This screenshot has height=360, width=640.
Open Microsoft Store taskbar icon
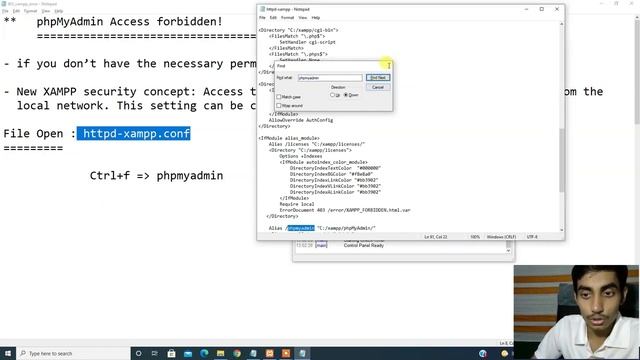171,353
